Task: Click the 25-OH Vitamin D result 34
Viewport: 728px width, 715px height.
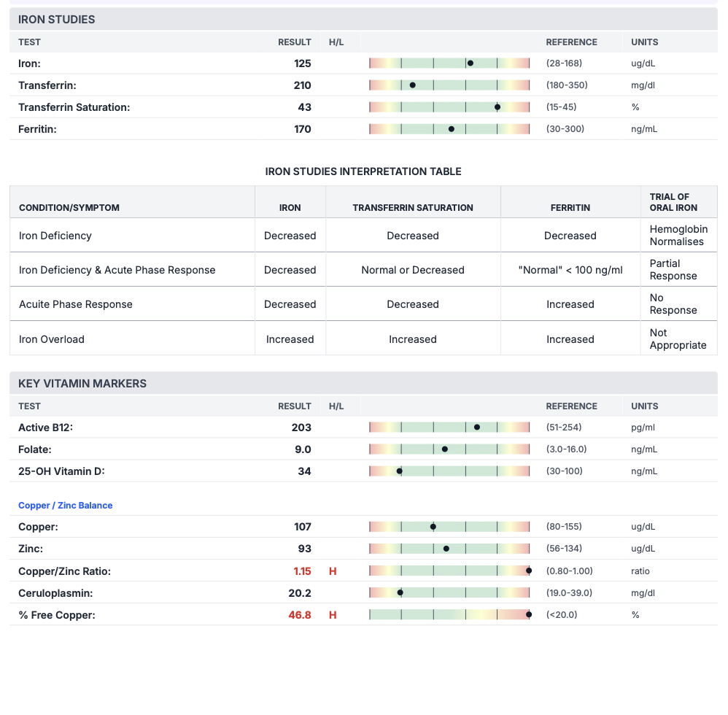Action: 305,471
